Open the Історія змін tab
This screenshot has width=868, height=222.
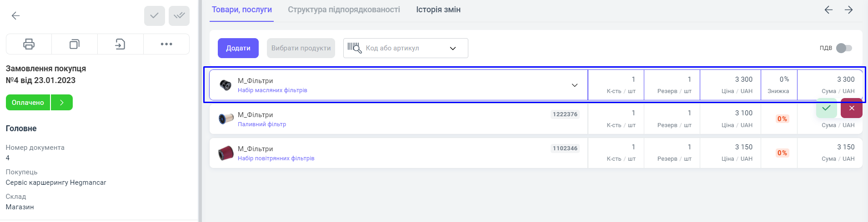[438, 10]
